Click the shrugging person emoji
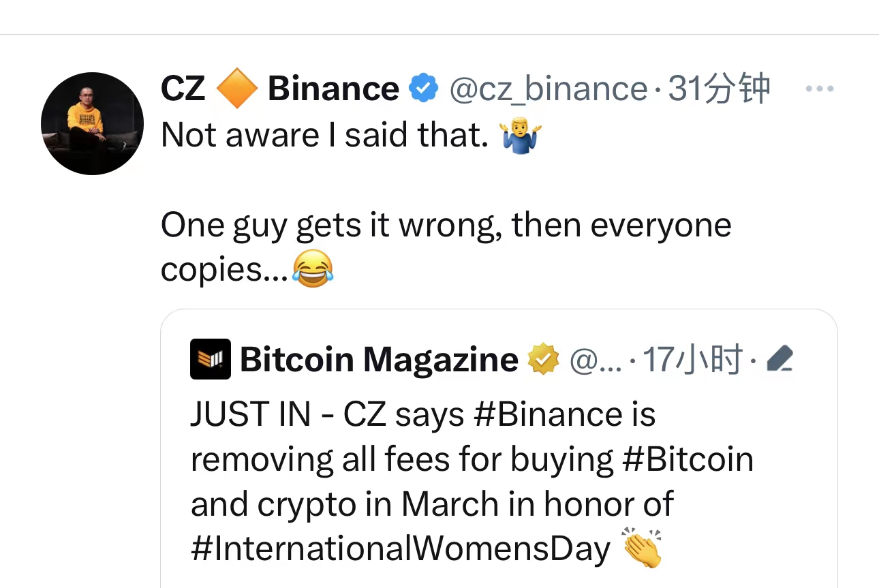This screenshot has height=588, width=879. tap(520, 136)
